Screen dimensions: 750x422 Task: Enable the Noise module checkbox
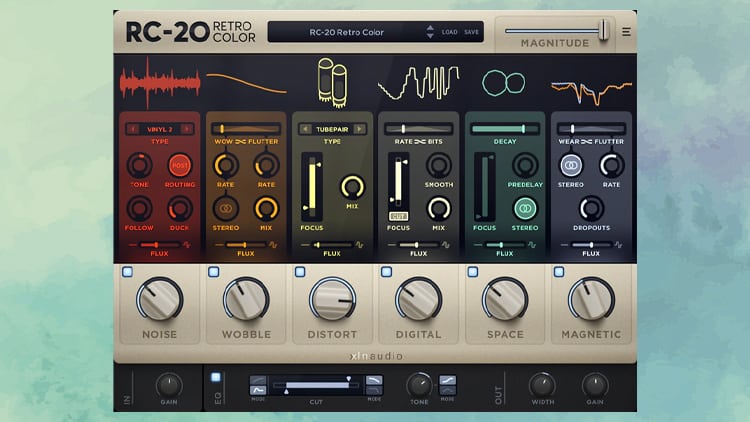tap(127, 272)
